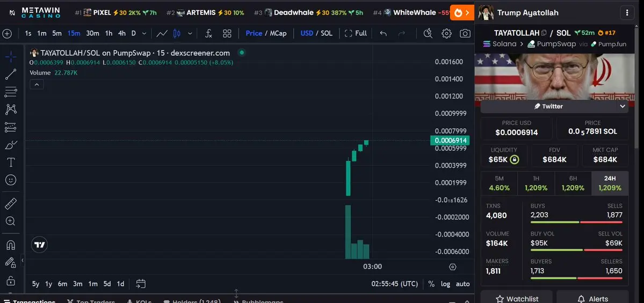Image resolution: width=644 pixels, height=303 pixels.
Task: Collapse the chart legend chevron
Action: click(37, 84)
